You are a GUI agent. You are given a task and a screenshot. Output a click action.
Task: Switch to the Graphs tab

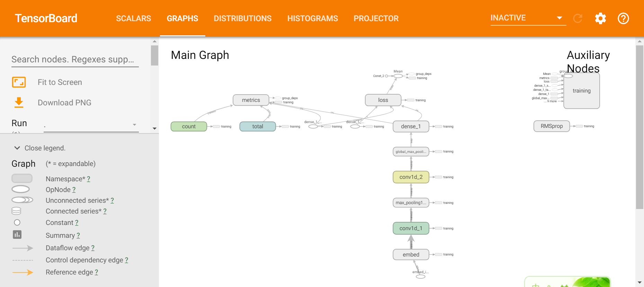[182, 18]
